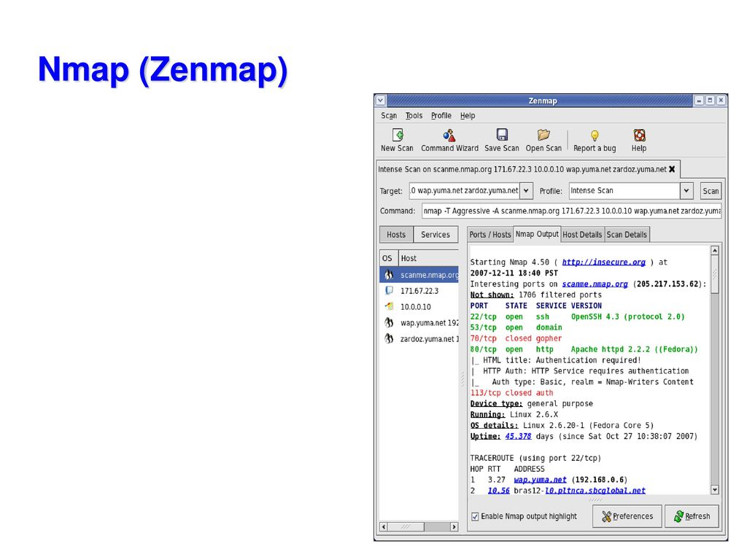
Task: Click the OS column header
Action: (388, 258)
